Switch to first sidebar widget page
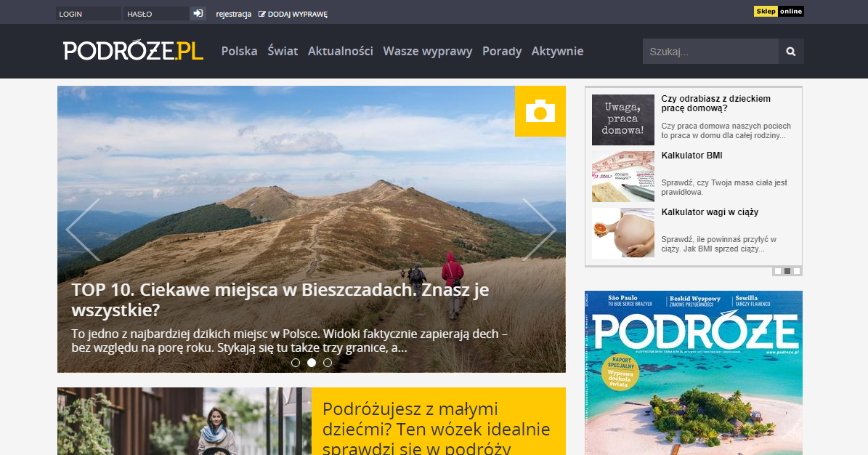868x455 pixels. [778, 271]
